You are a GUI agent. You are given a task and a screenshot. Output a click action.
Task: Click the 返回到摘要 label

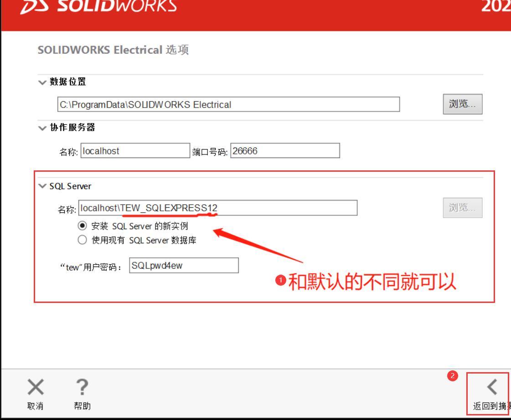492,406
